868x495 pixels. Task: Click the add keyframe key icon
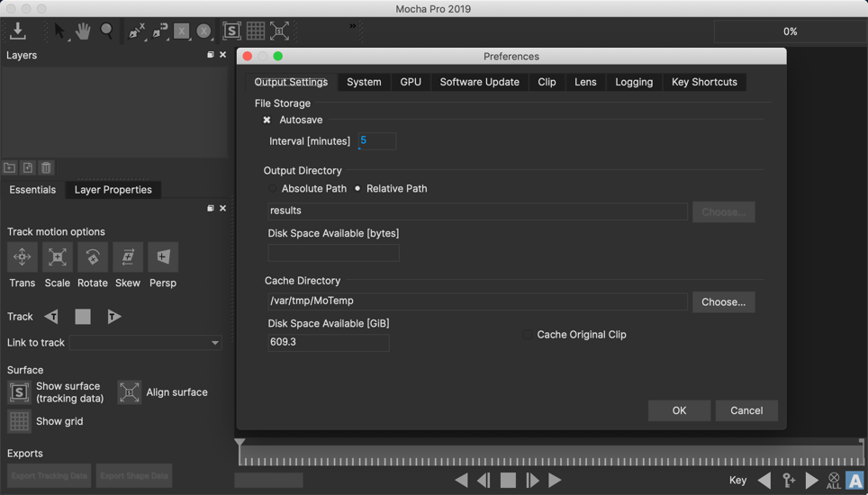coord(789,480)
